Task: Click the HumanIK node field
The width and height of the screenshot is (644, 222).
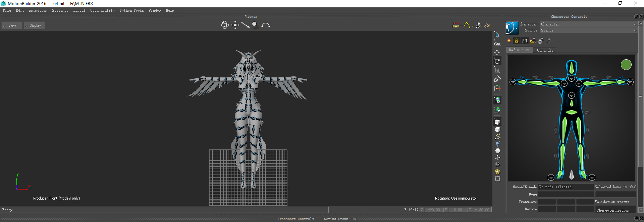Action: point(566,187)
